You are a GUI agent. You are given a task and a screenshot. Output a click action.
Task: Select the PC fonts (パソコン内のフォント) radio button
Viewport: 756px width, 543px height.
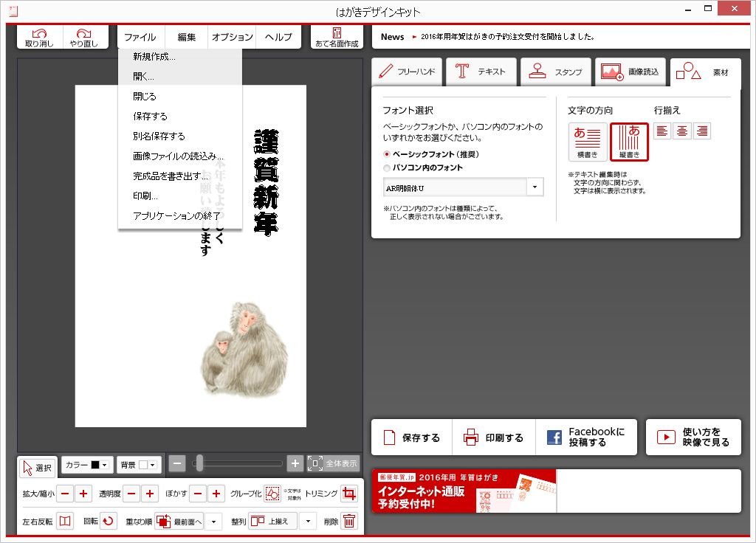[x=387, y=167]
